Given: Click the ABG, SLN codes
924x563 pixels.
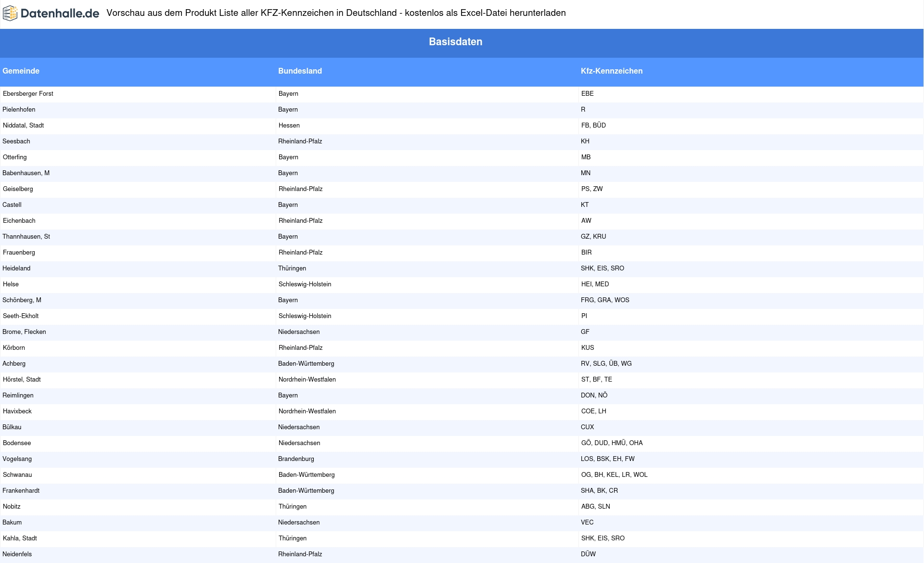Looking at the screenshot, I should [x=596, y=507].
